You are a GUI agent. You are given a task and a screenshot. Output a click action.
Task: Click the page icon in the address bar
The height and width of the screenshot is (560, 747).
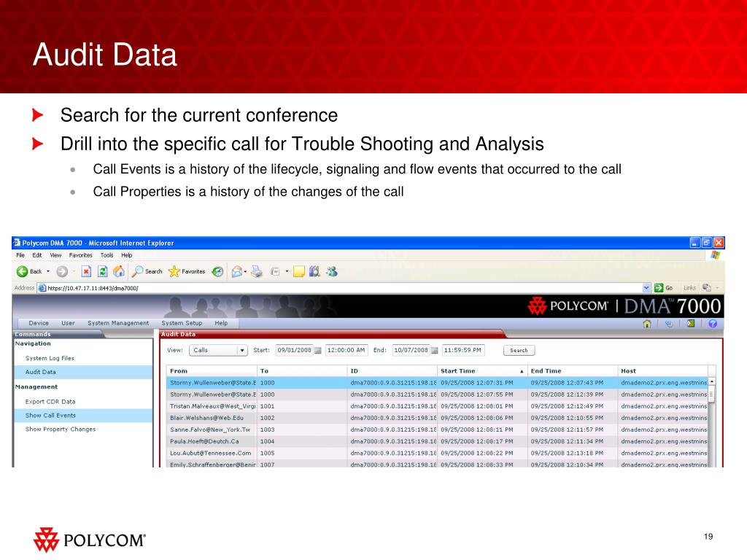click(x=42, y=287)
